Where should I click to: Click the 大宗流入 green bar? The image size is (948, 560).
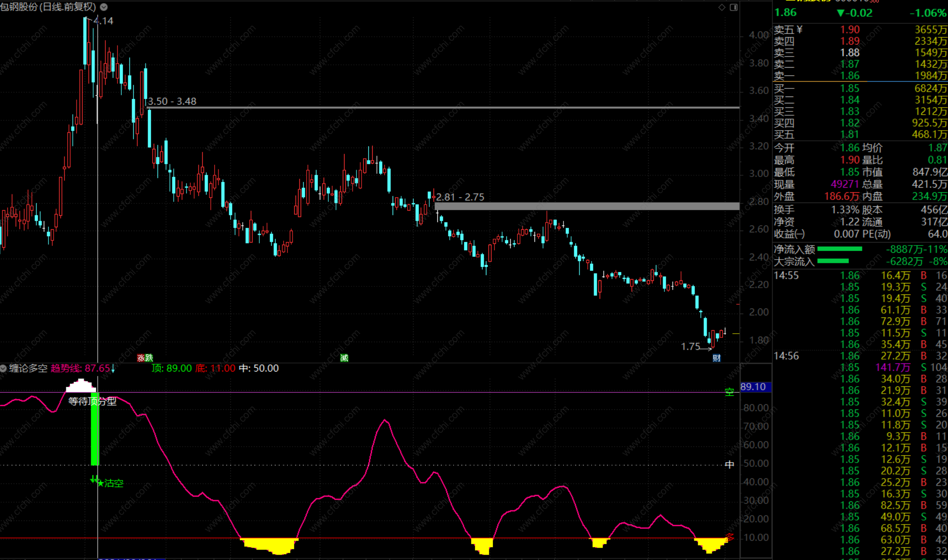point(833,261)
